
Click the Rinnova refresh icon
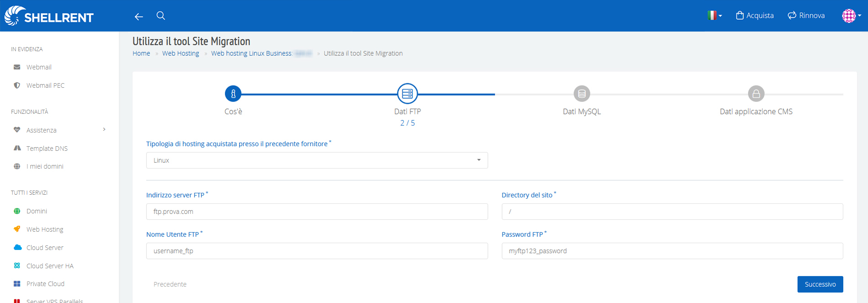(792, 16)
